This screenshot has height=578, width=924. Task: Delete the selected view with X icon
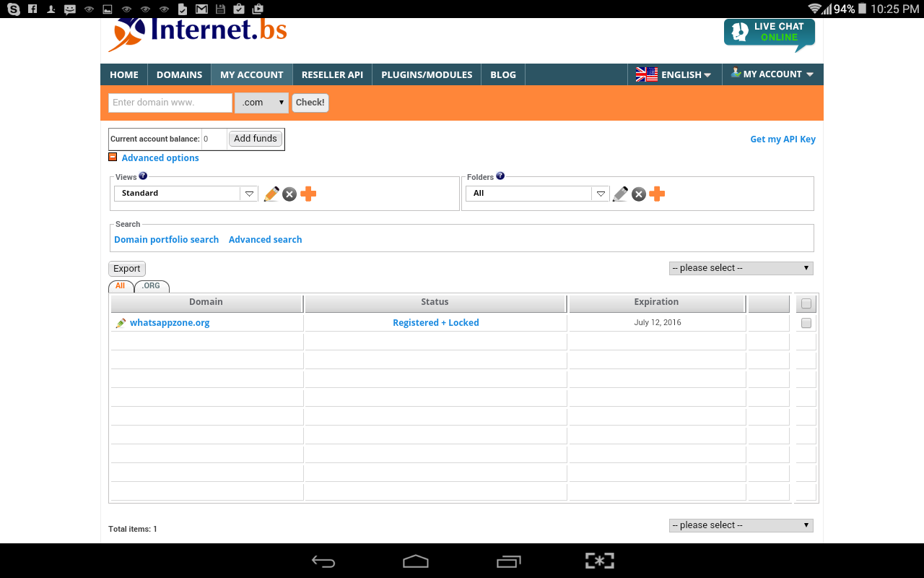click(289, 194)
